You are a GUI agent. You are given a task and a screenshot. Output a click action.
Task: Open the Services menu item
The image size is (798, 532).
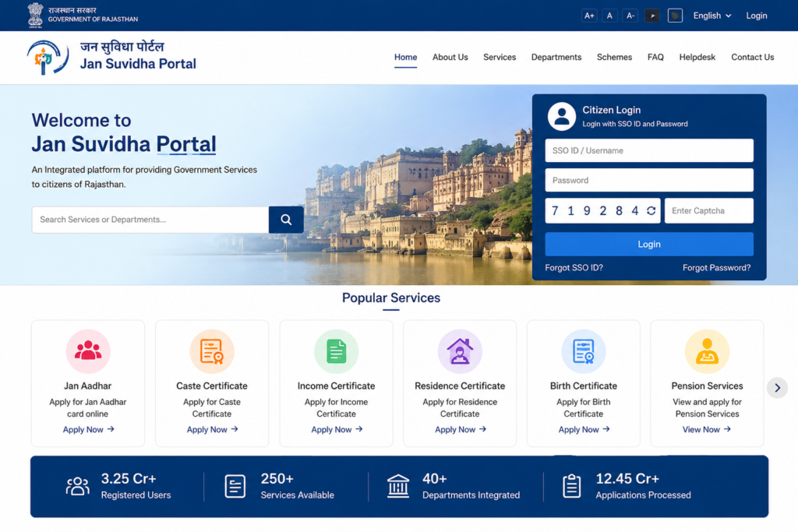point(500,57)
